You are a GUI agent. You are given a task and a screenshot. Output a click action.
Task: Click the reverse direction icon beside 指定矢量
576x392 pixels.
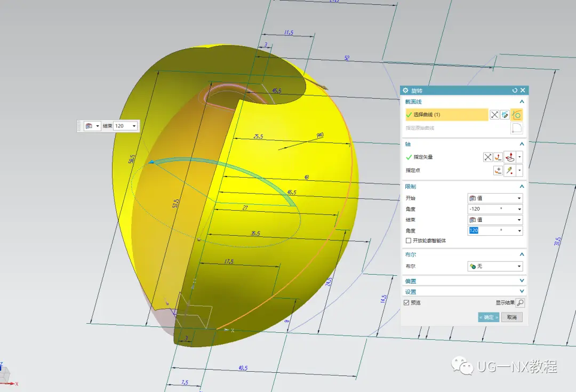click(487, 157)
